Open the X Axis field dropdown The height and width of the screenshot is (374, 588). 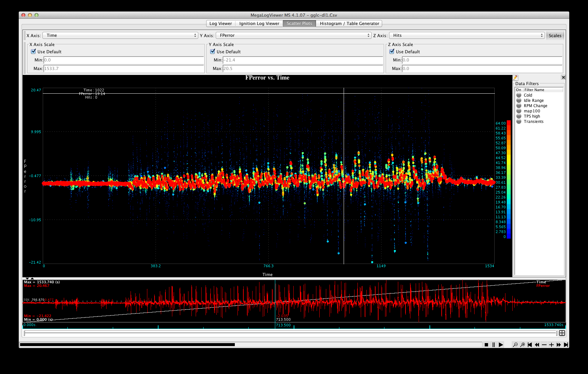click(x=120, y=35)
